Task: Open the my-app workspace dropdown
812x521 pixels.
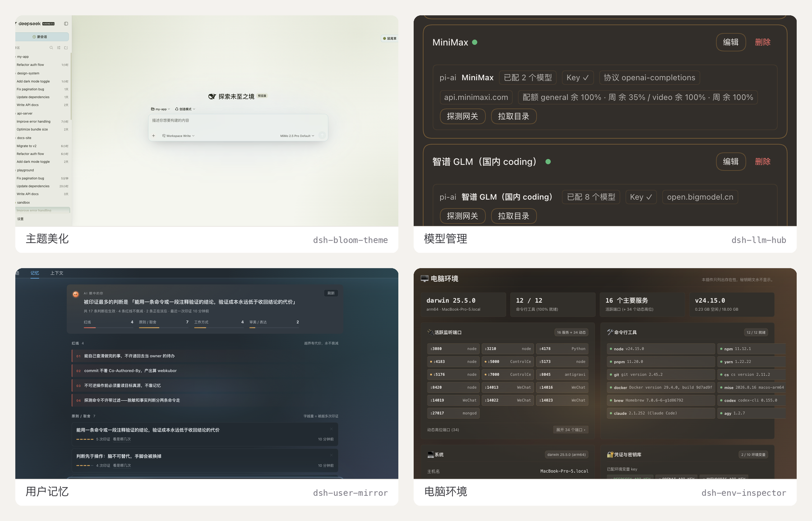Action: pyautogui.click(x=161, y=109)
